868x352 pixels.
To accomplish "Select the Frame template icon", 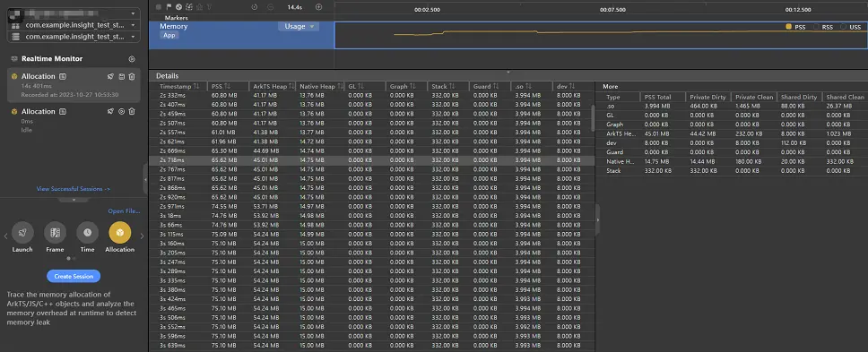I will point(55,233).
